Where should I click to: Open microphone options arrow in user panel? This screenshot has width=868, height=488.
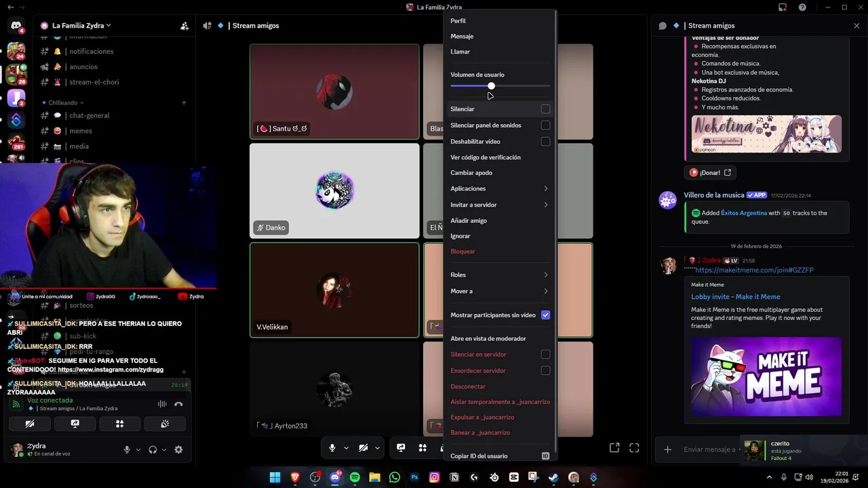click(x=138, y=449)
